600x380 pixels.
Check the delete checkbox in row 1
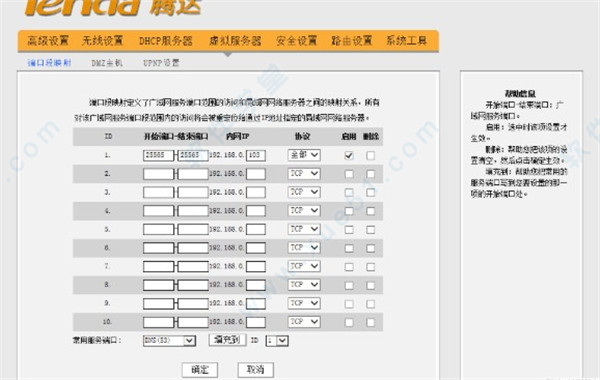pos(370,156)
